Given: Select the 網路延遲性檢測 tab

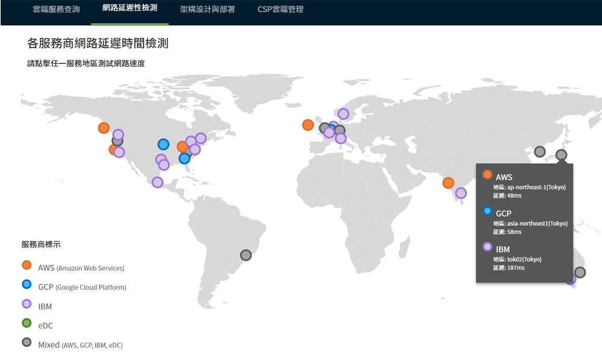Looking at the screenshot, I should tap(130, 8).
